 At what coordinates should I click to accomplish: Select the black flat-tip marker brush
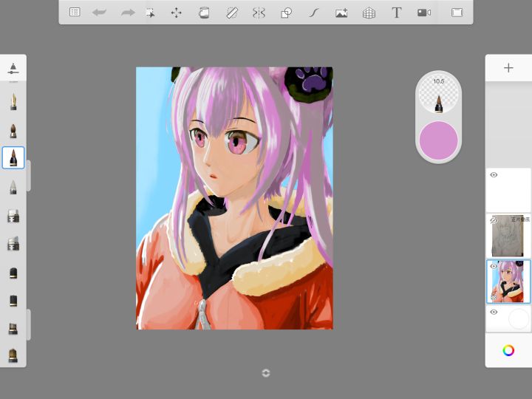click(x=13, y=301)
